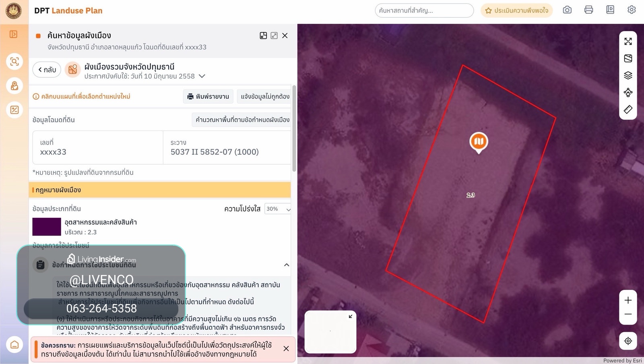Viewport: 644px width, 364px height.
Task: Click the DPT Landuse Plan title
Action: 68,11
